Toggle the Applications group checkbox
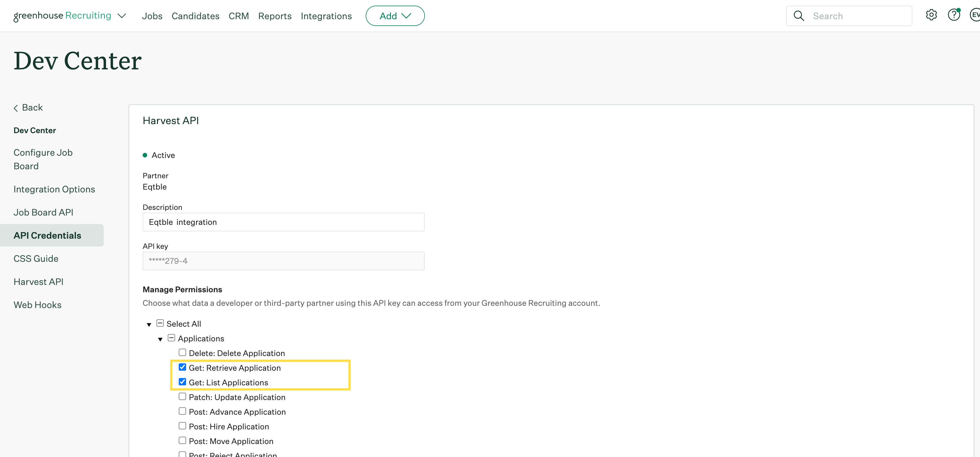Screen dimensions: 980x457 point(172,338)
